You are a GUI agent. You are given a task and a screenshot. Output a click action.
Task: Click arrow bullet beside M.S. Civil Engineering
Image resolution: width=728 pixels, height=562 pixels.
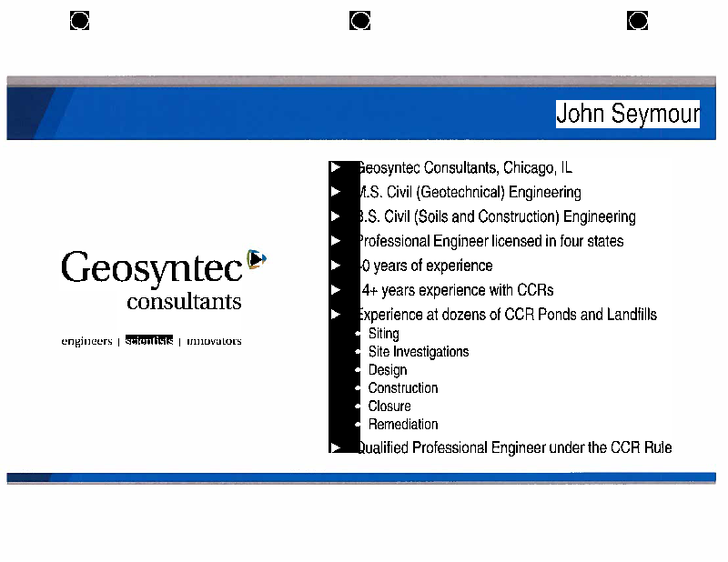[x=336, y=192]
